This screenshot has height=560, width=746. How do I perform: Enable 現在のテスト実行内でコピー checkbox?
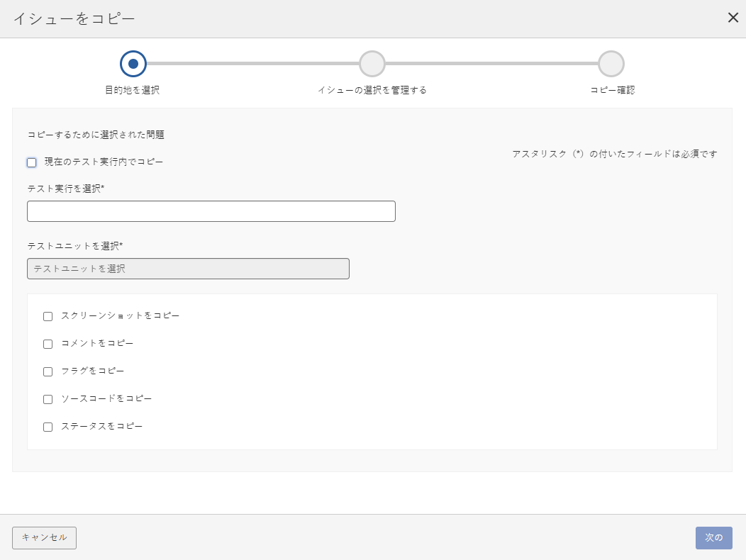(32, 162)
